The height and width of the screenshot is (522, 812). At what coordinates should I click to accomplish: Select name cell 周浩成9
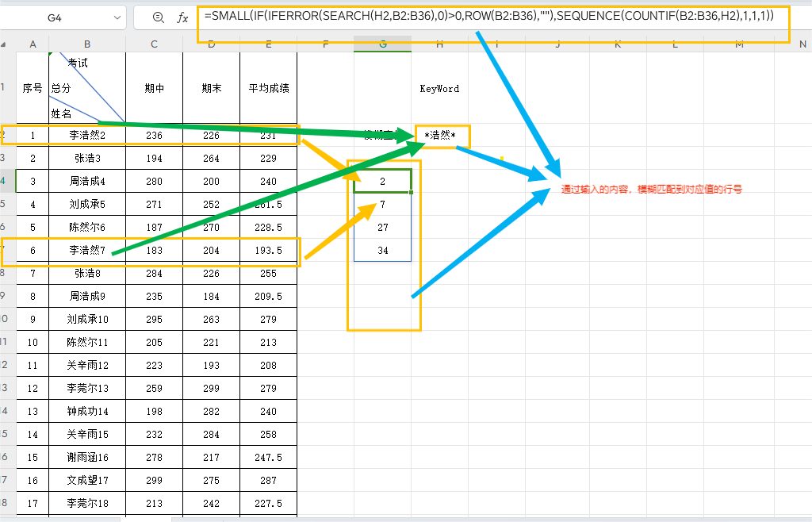[x=87, y=296]
